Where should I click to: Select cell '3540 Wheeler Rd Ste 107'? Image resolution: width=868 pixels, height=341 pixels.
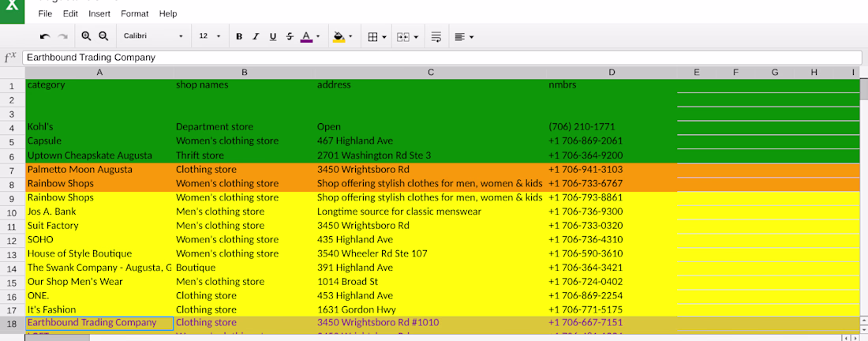pos(431,253)
